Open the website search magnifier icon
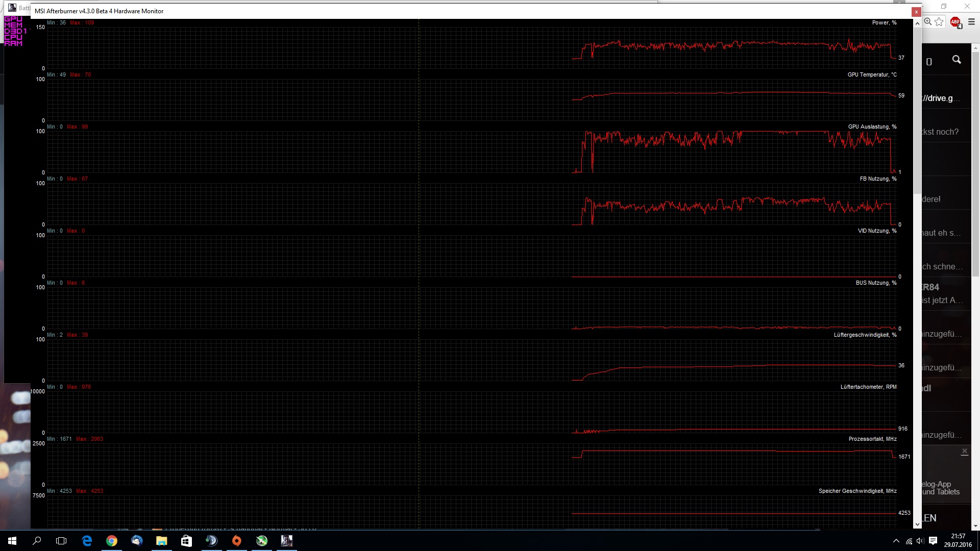980x551 pixels. 957,60
